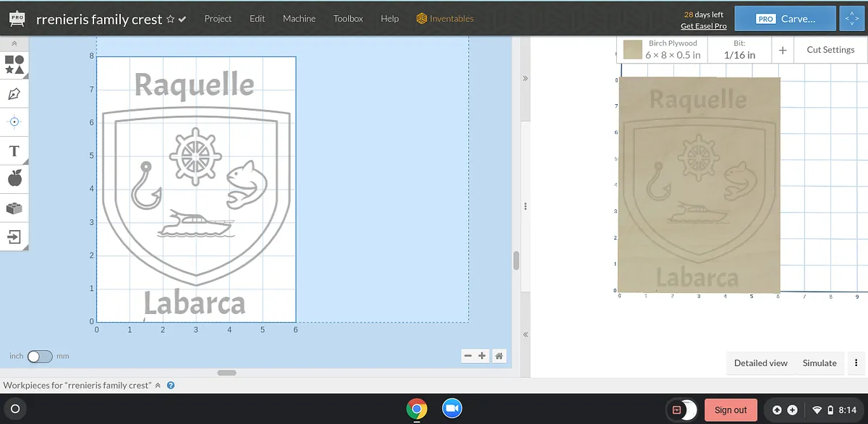The image size is (868, 424).
Task: Toggle units between inch and mm
Action: [40, 356]
